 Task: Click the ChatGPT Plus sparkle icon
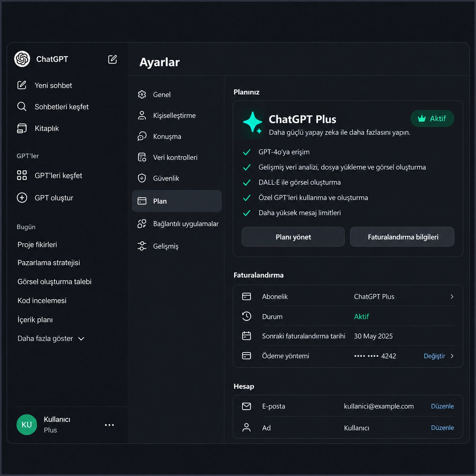pos(253,123)
